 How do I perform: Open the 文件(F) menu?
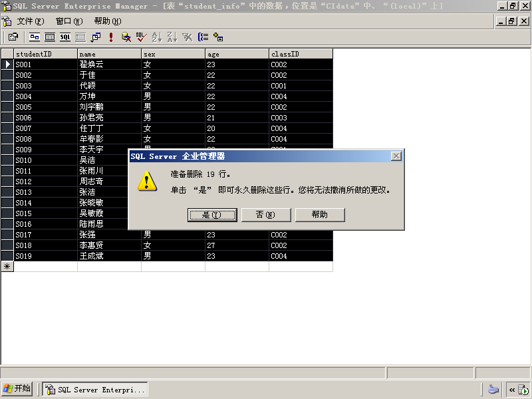click(31, 21)
